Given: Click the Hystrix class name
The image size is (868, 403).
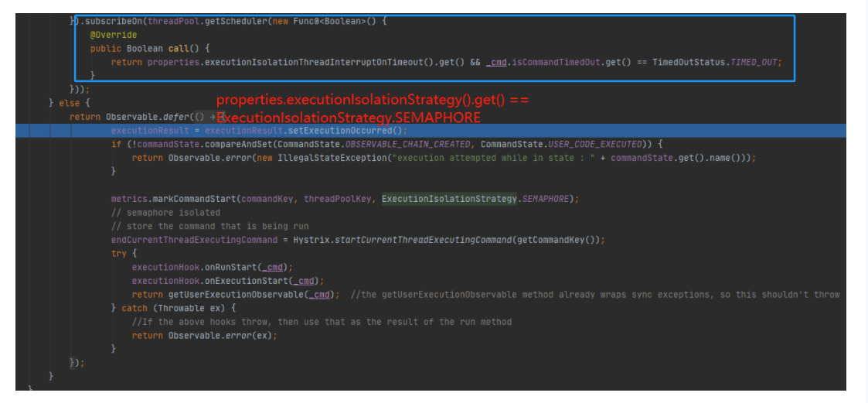Looking at the screenshot, I should coord(311,240).
